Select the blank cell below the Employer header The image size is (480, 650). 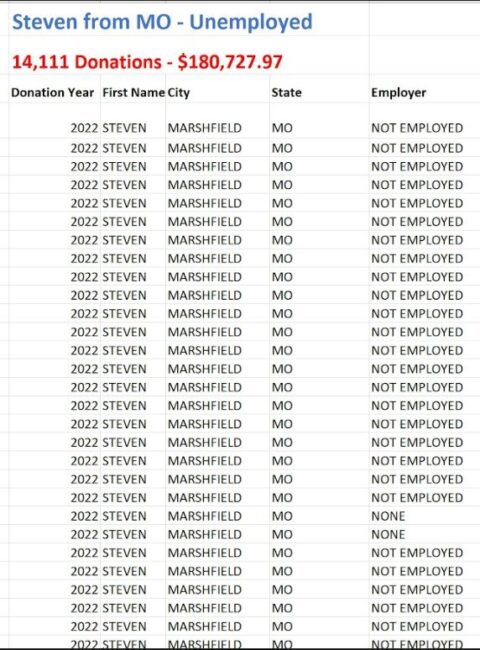pyautogui.click(x=424, y=111)
